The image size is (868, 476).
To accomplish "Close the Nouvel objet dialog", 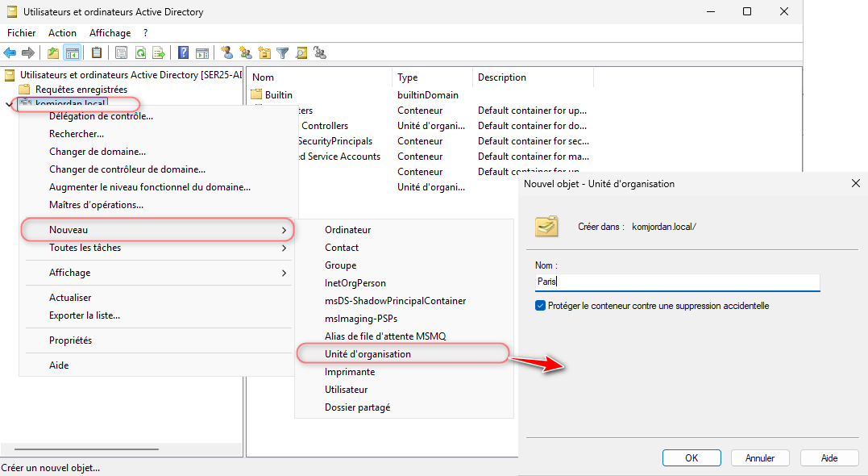I will tap(855, 183).
